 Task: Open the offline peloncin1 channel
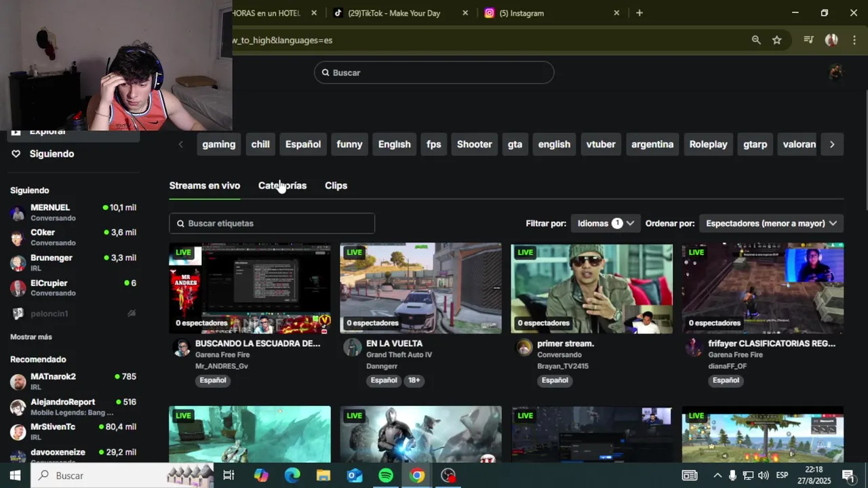pos(73,314)
